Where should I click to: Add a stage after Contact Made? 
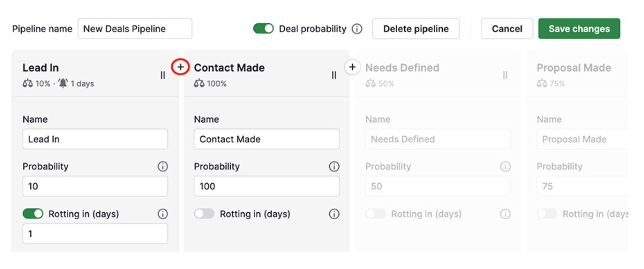[352, 67]
